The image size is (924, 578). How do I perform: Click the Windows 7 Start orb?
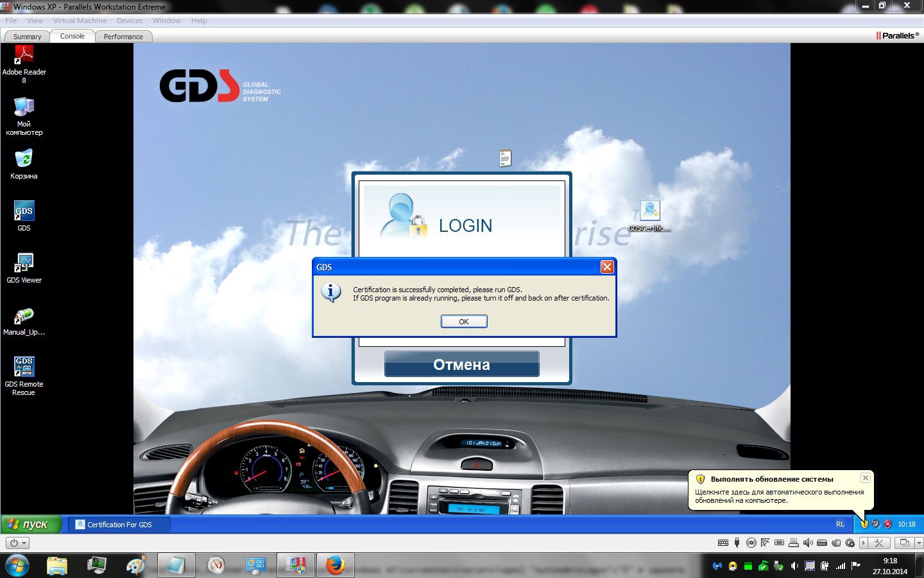[x=17, y=566]
